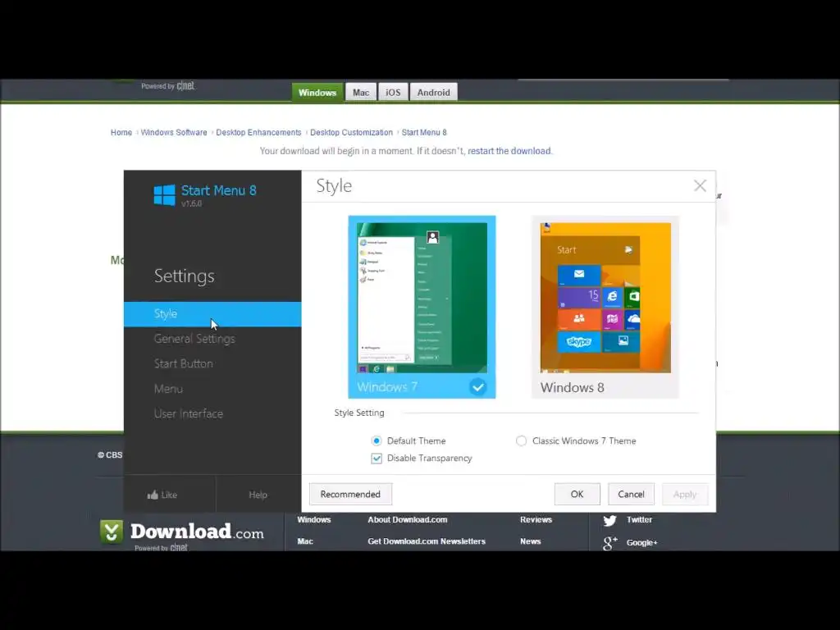
Task: Click the Help button in sidebar
Action: pyautogui.click(x=258, y=495)
